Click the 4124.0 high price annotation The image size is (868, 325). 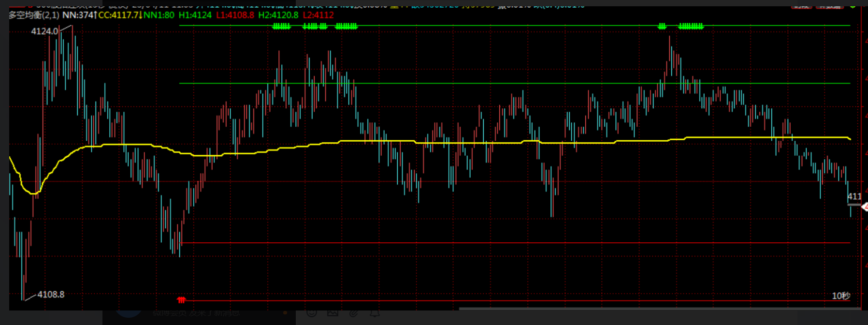coord(44,31)
